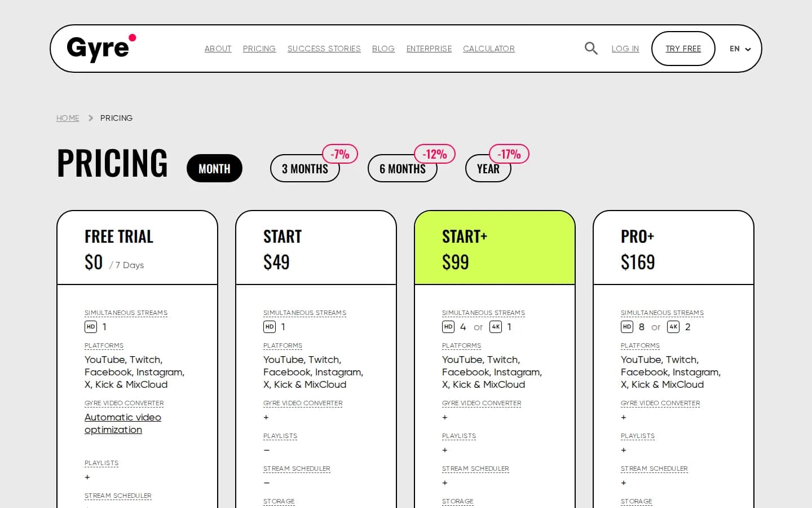Click Storage label in Start+ card
812x508 pixels.
(x=458, y=501)
